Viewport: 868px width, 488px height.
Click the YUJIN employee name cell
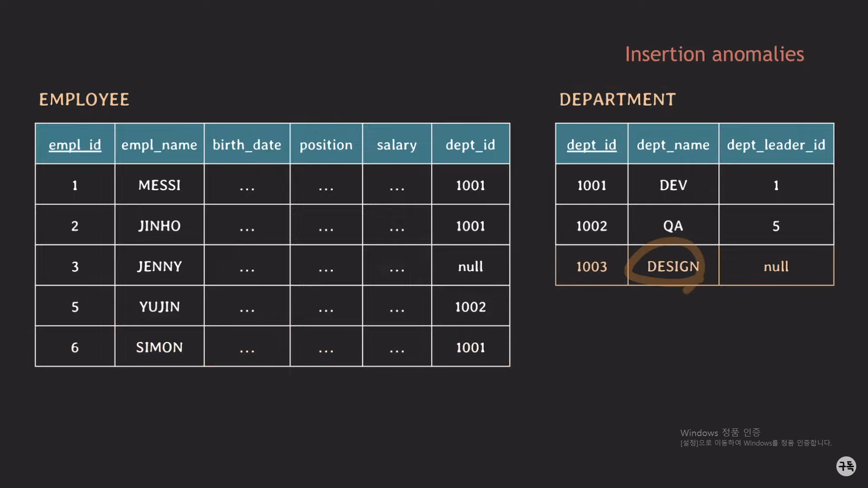[x=159, y=307]
